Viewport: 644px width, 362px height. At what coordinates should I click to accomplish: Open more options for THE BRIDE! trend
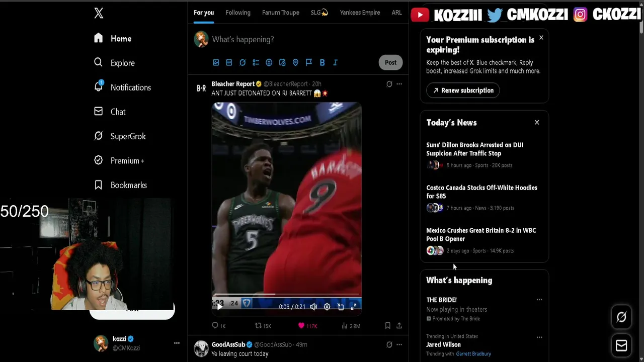coord(539,300)
